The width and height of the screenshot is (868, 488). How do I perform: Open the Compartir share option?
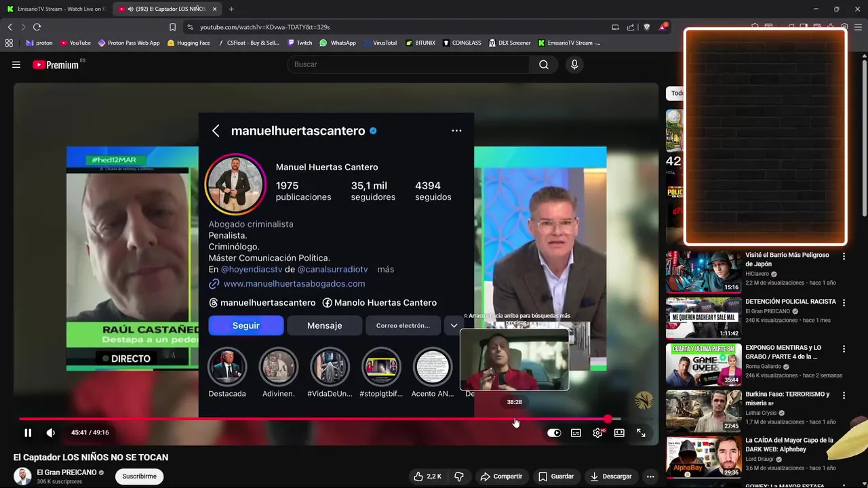501,476
